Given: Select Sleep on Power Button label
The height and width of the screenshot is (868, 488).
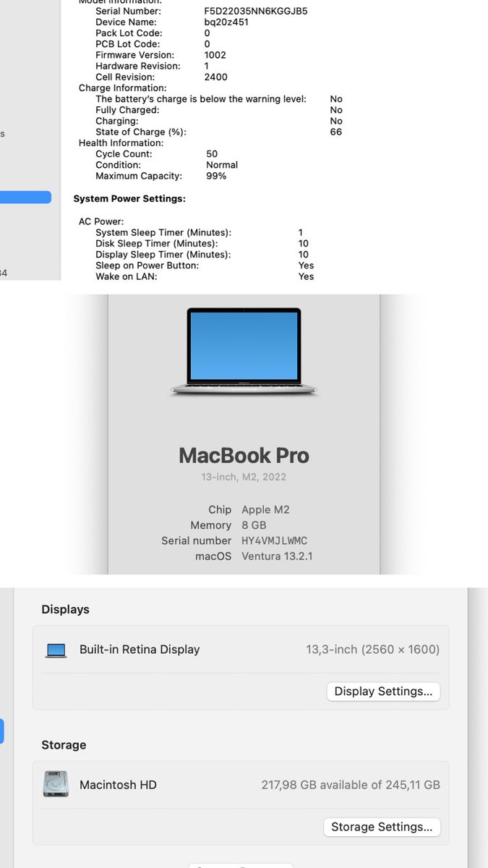Looking at the screenshot, I should [x=147, y=265].
